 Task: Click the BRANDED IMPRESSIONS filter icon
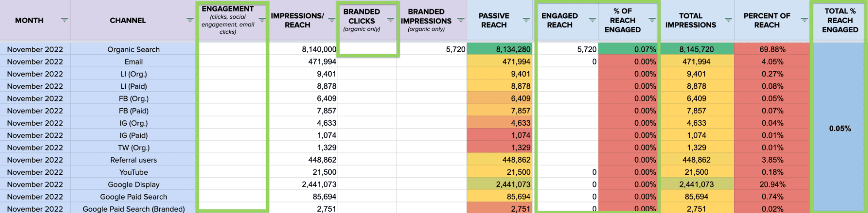point(461,20)
